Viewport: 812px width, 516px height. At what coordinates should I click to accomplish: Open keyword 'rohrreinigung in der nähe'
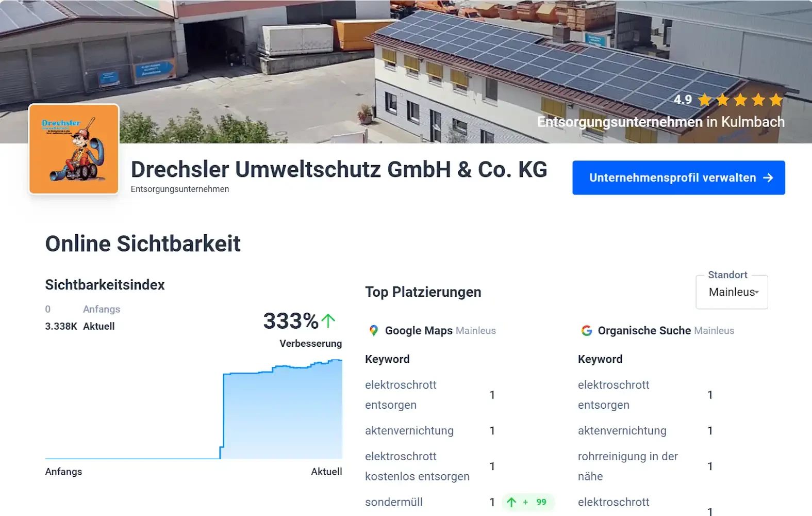click(628, 466)
